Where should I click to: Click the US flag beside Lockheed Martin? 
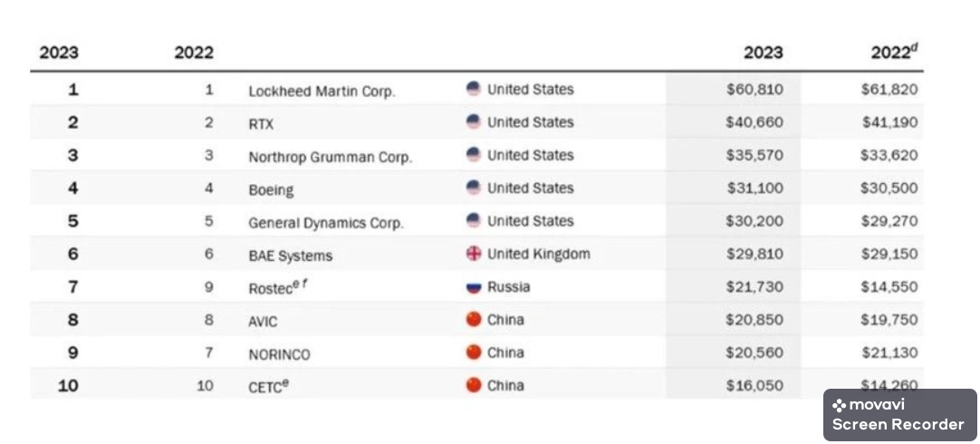click(474, 89)
